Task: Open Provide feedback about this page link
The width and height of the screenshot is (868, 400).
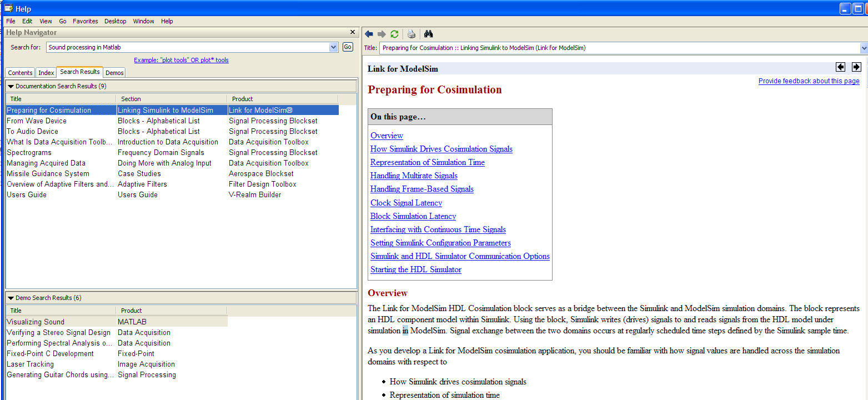Action: coord(809,81)
